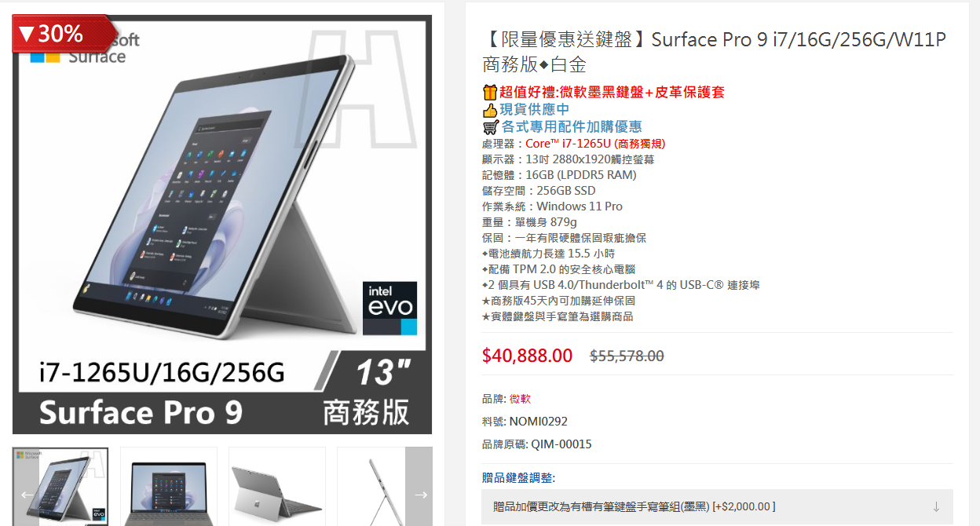The image size is (980, 526).
Task: Click the 各式專用配件加購優惠 link
Action: tap(572, 126)
